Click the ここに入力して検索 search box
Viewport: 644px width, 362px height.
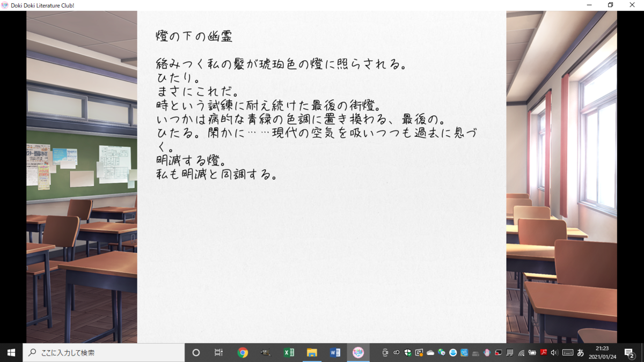point(104,352)
